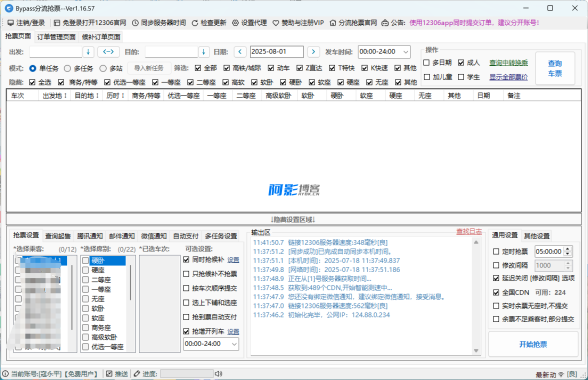Click the pencil icon beside 进度
Screen dimensions: 588x380
pyautogui.click(x=137, y=374)
